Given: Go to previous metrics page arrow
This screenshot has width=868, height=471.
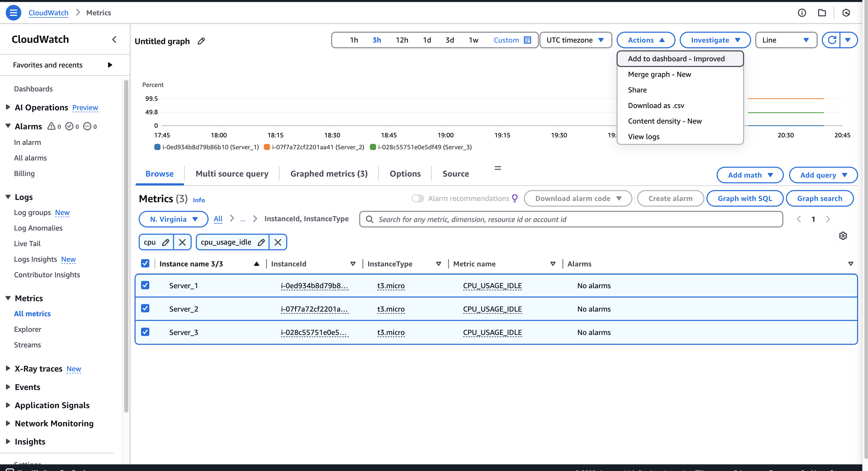Looking at the screenshot, I should click(x=799, y=219).
